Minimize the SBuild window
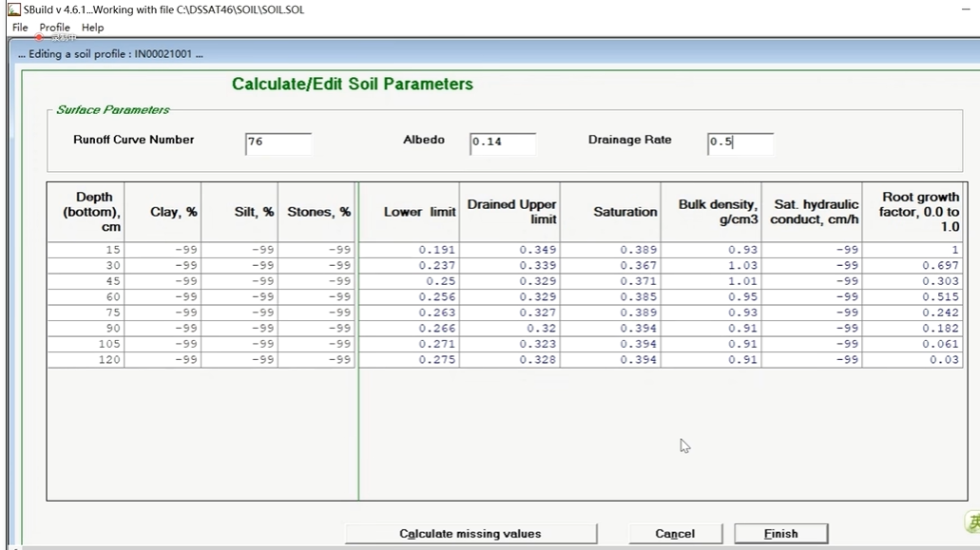The height and width of the screenshot is (550, 980). point(966,9)
